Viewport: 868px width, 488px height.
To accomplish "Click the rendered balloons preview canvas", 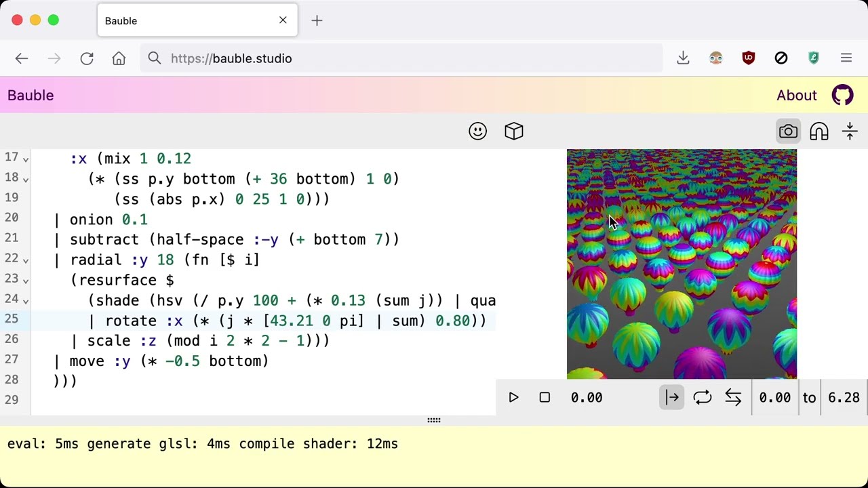I will (x=682, y=264).
